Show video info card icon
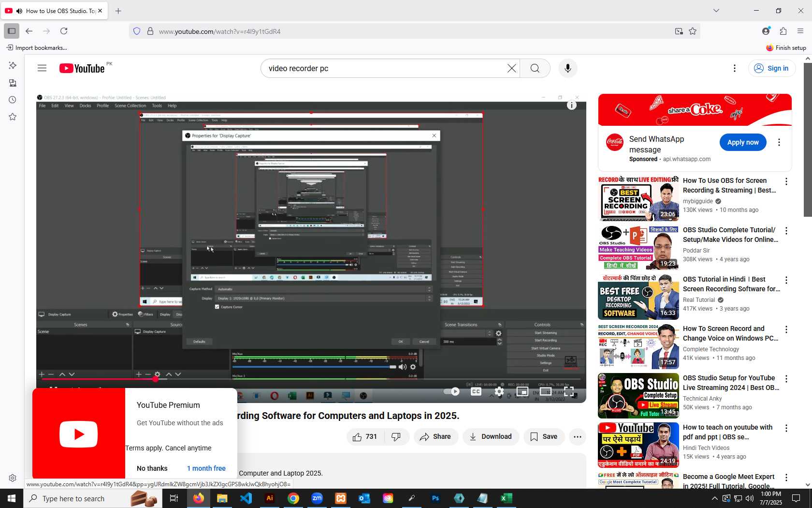The height and width of the screenshot is (508, 812). [571, 105]
